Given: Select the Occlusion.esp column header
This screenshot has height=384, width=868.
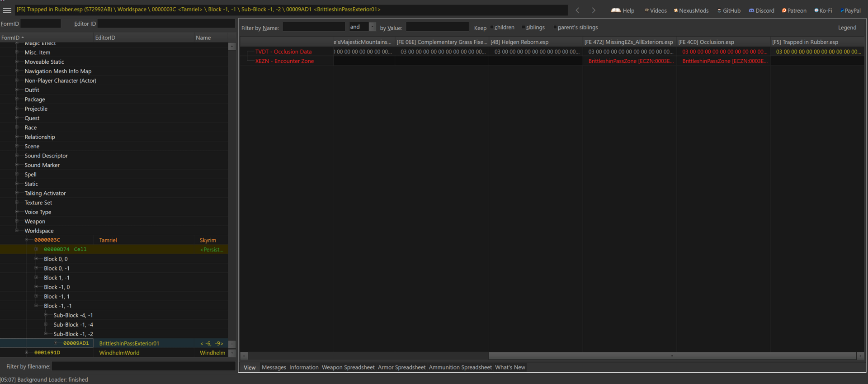Looking at the screenshot, I should pyautogui.click(x=723, y=42).
